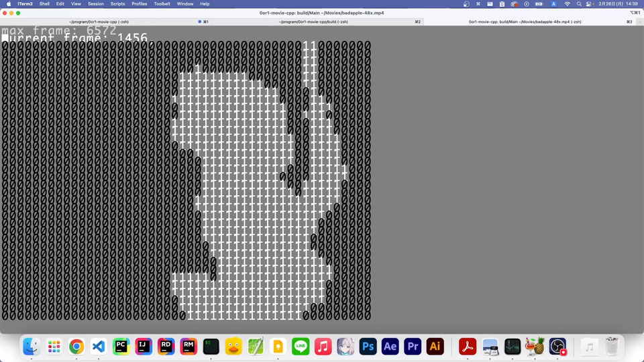The width and height of the screenshot is (644, 362).
Task: Open the green pencil editor dock icon
Action: (256, 347)
